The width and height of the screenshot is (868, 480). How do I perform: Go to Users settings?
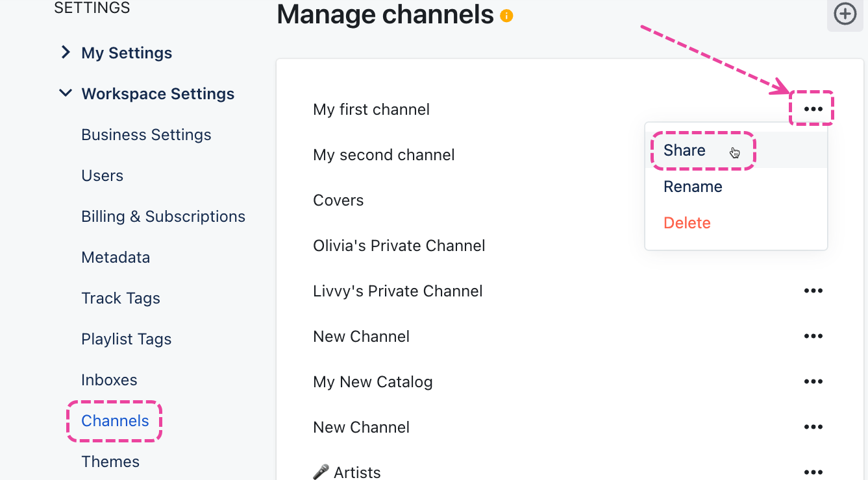102,176
